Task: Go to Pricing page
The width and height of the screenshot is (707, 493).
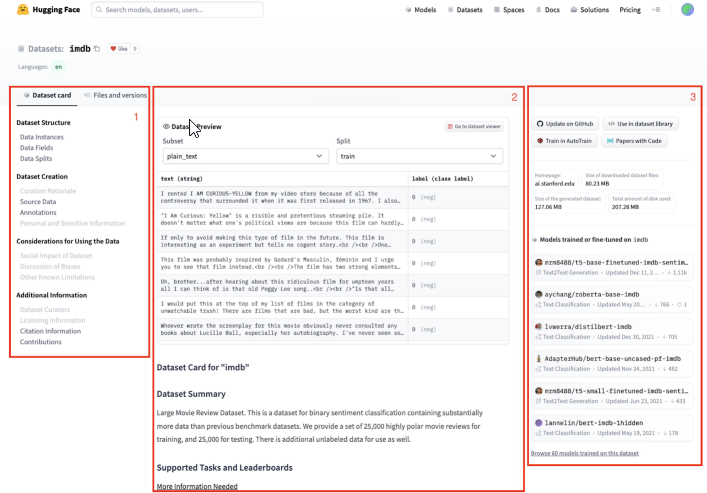Action: 630,9
